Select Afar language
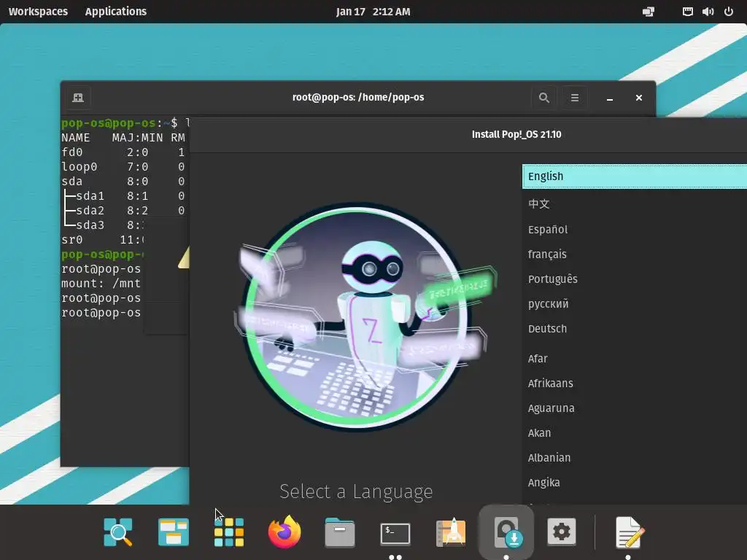The width and height of the screenshot is (747, 560). pyautogui.click(x=635, y=359)
